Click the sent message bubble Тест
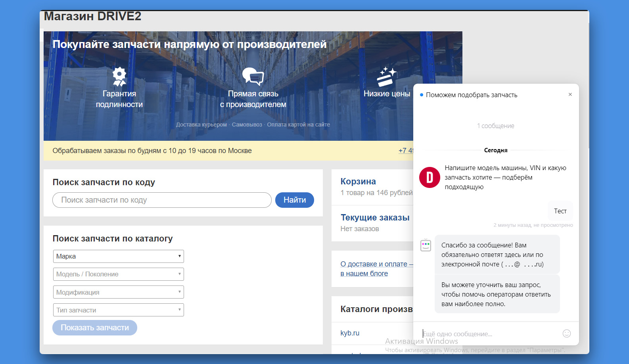The width and height of the screenshot is (629, 364). tap(560, 211)
